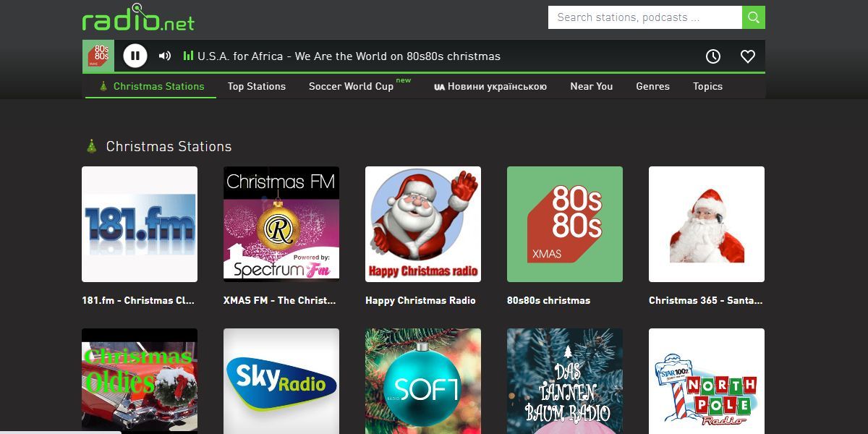The image size is (868, 434).
Task: Open the SOFT ornament station thumbnail
Action: pos(423,381)
